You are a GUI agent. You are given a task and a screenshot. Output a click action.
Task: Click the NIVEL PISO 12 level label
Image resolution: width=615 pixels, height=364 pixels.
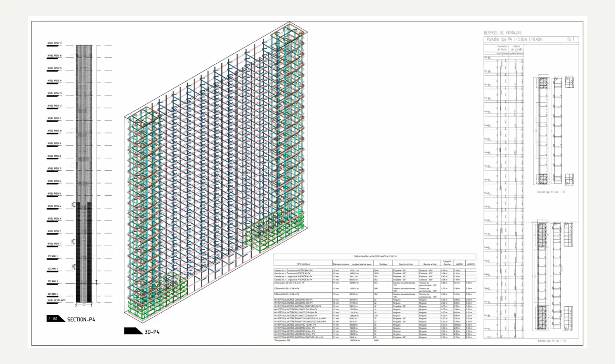click(x=55, y=106)
